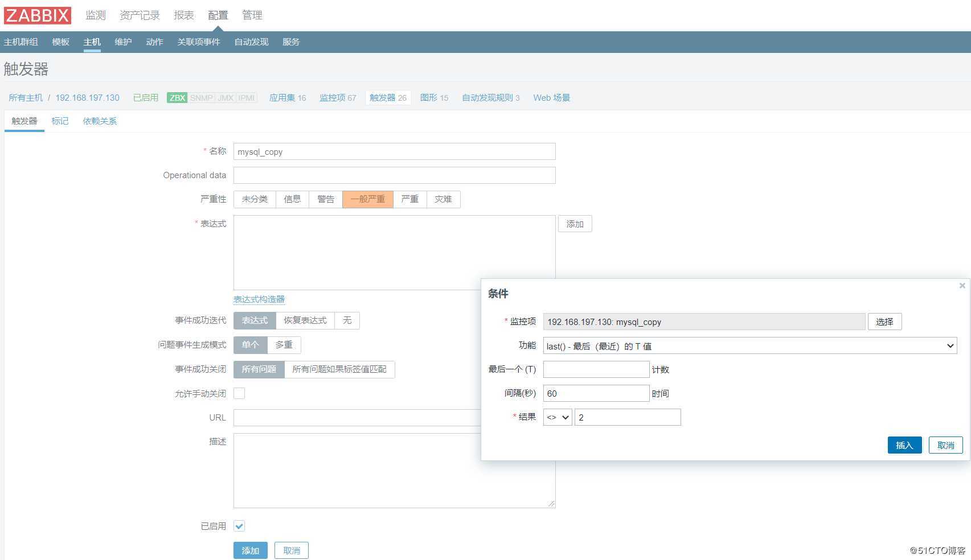This screenshot has width=971, height=560.
Task: Click the blue 添加 submit button
Action: click(x=251, y=550)
